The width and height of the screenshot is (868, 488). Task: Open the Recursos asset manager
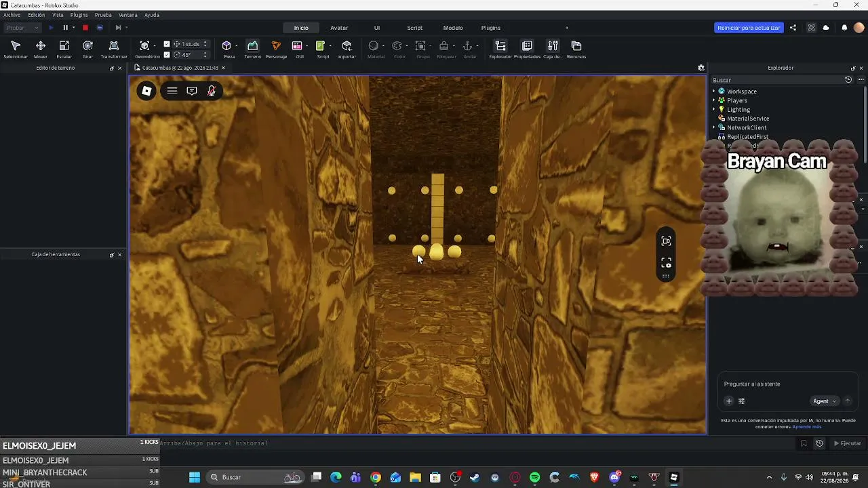coord(576,49)
